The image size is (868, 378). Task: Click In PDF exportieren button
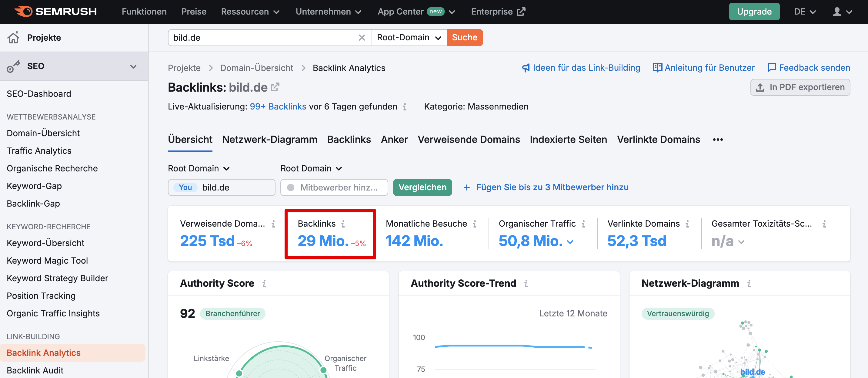pyautogui.click(x=800, y=87)
